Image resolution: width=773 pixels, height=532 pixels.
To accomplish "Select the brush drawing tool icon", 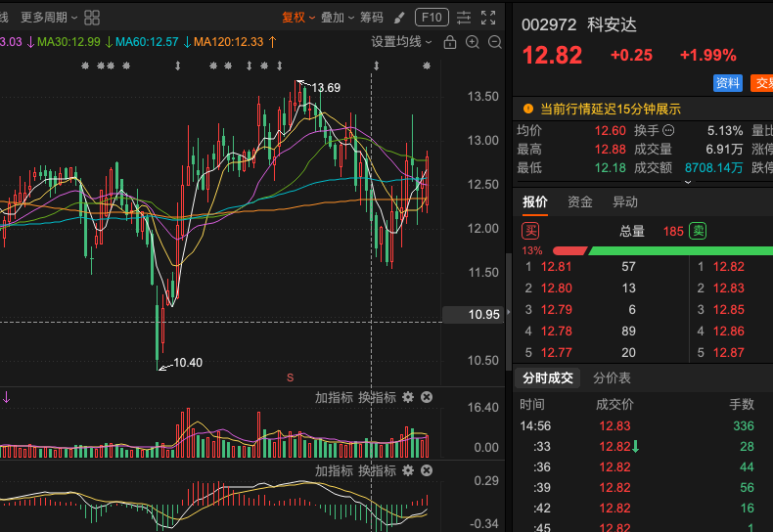I will 399,18.
